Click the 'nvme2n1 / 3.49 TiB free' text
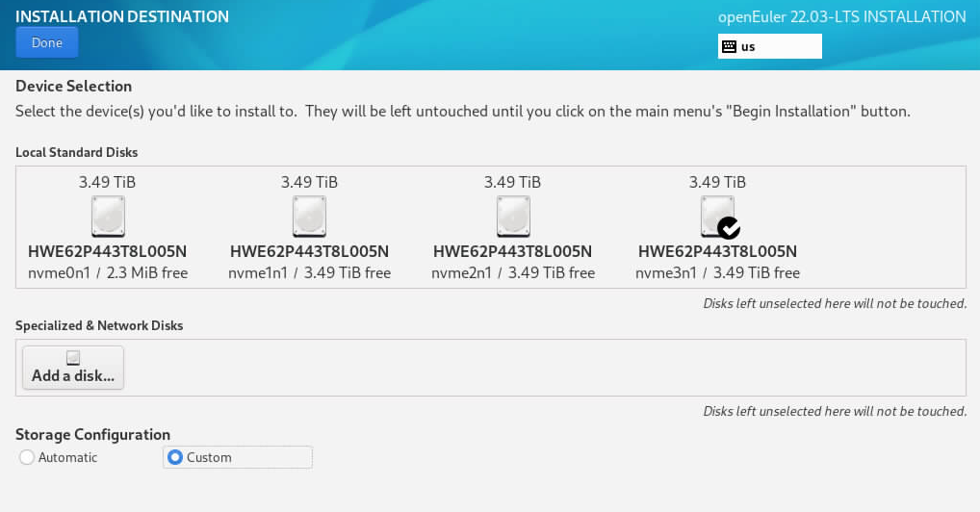Image resolution: width=980 pixels, height=512 pixels. pyautogui.click(x=513, y=272)
